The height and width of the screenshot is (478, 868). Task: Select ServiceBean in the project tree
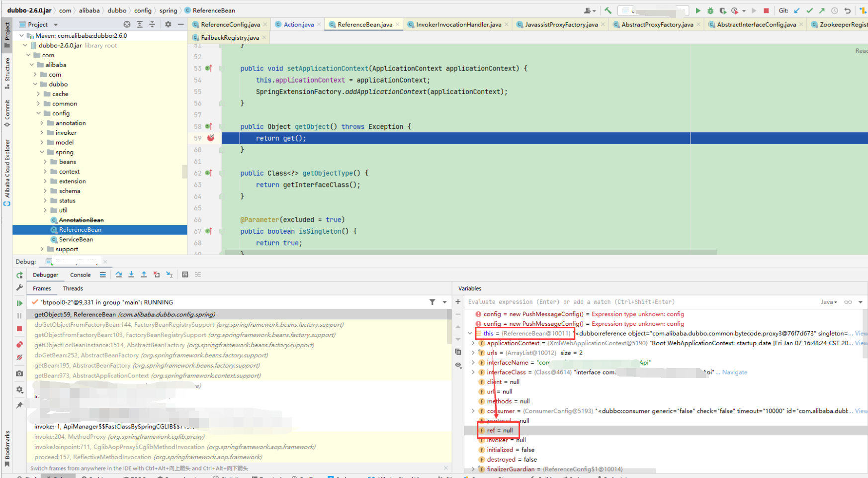pos(76,239)
